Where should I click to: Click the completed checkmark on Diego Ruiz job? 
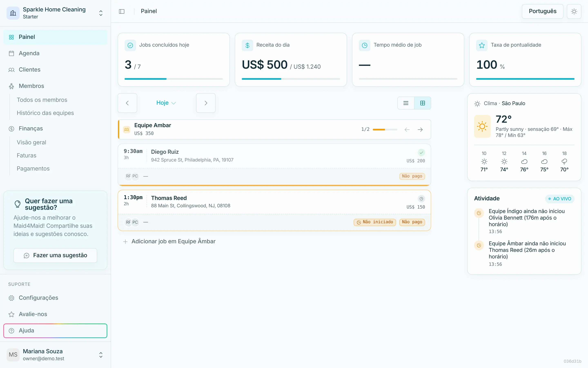click(x=421, y=153)
